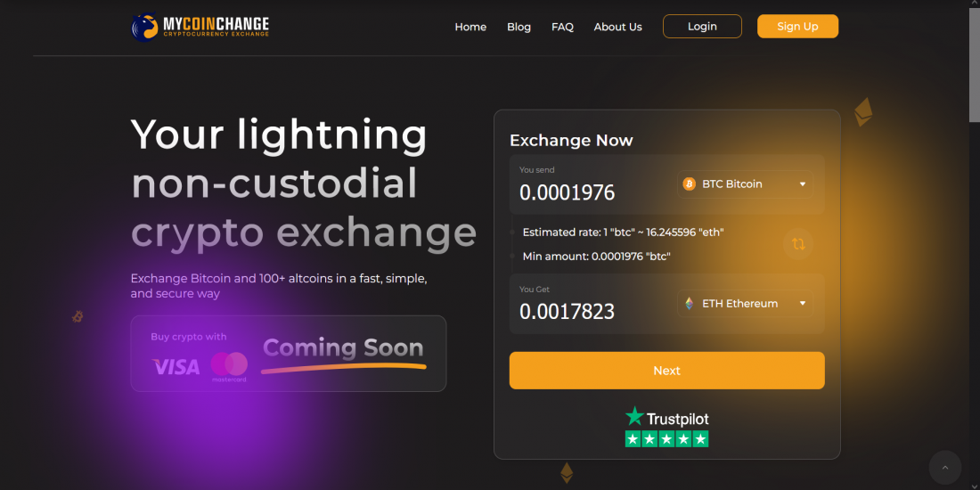Click the orange Next button

point(667,371)
